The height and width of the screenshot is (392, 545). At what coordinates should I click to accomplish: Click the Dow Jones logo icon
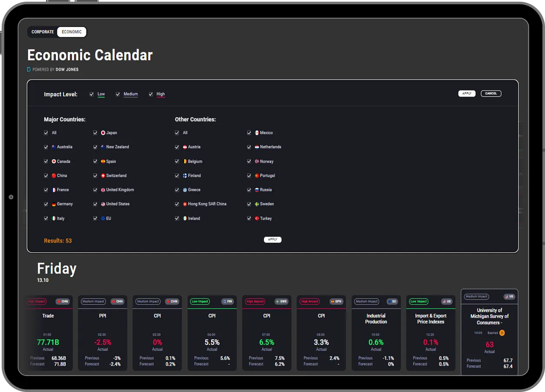pos(29,69)
